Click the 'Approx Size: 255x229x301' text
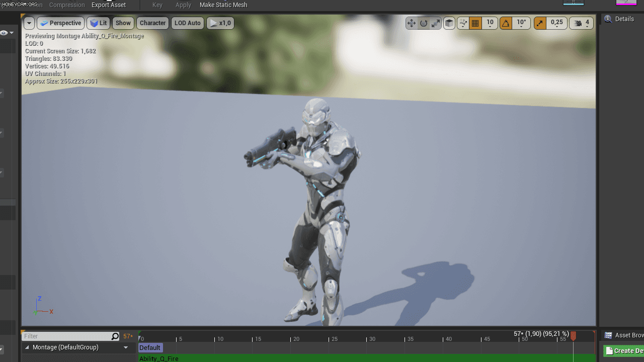The image size is (644, 362). (x=61, y=81)
